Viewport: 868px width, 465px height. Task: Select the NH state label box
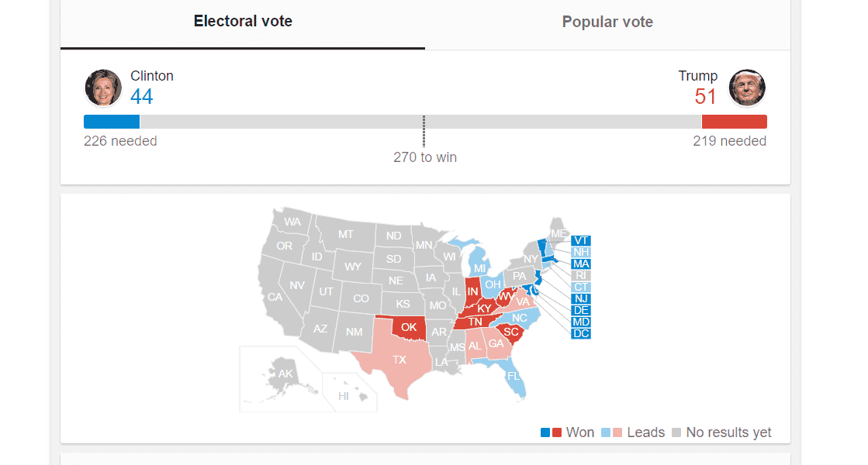[x=581, y=252]
